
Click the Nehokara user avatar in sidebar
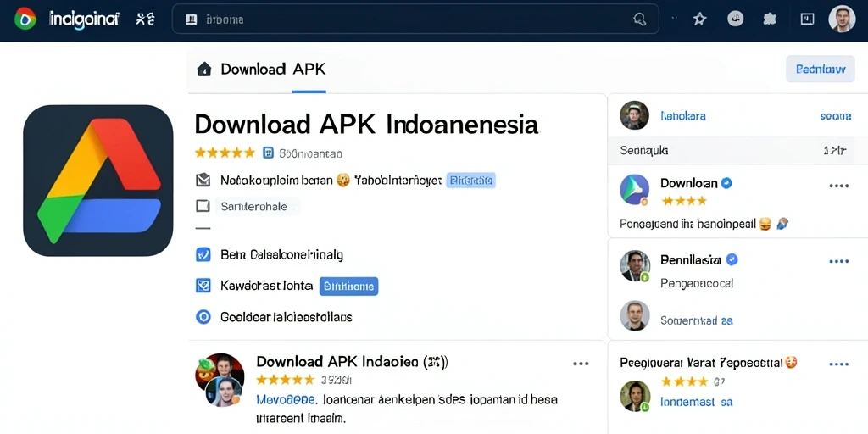634,115
